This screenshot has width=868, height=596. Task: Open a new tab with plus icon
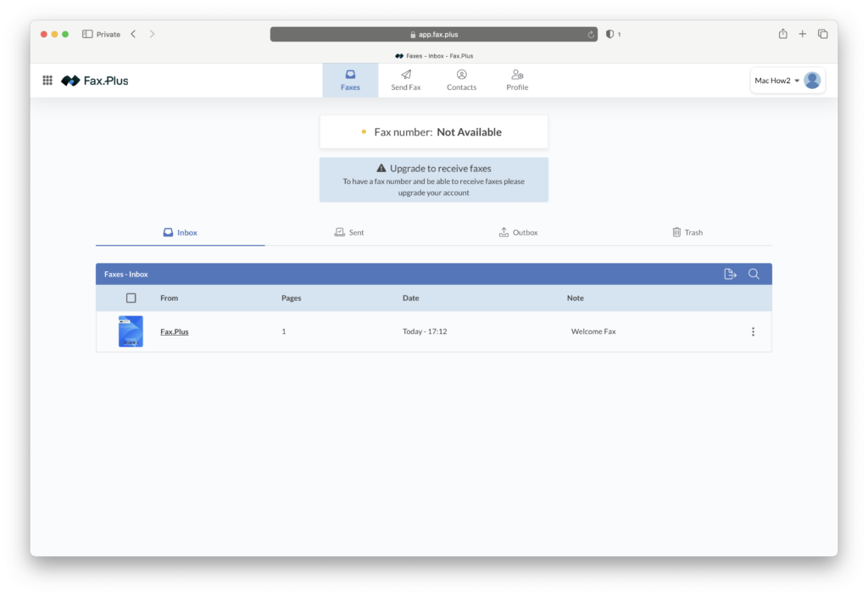click(802, 35)
